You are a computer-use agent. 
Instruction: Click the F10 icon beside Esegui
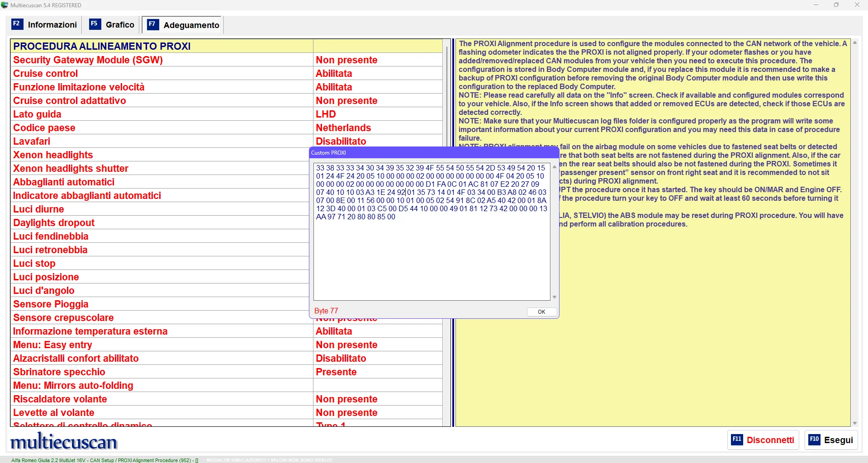tap(814, 439)
